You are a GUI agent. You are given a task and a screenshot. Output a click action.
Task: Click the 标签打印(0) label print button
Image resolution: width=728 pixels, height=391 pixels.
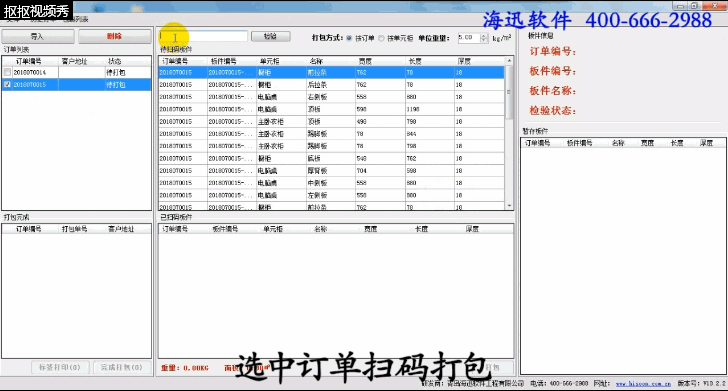tap(60, 367)
